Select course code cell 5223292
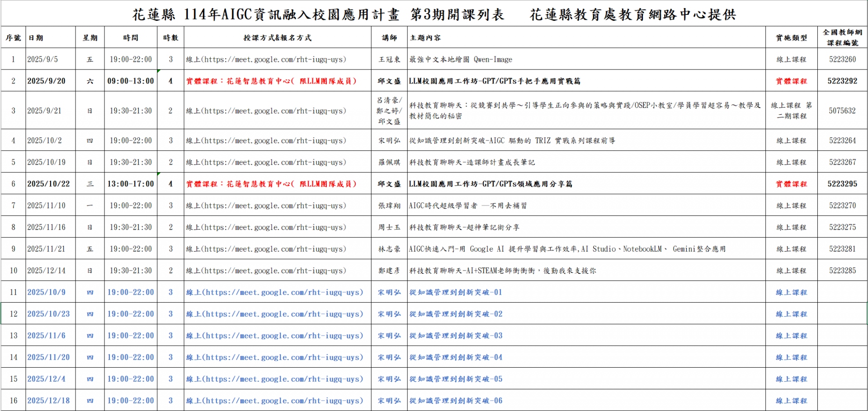 pyautogui.click(x=842, y=81)
